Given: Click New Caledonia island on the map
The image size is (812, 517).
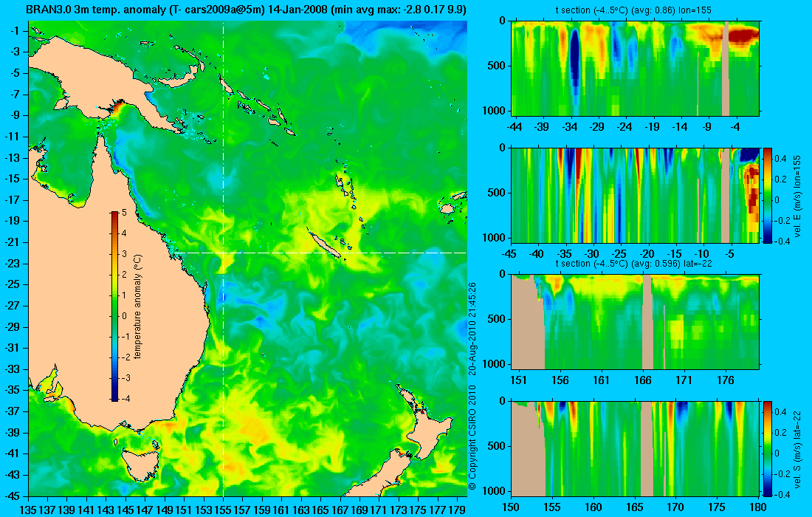Looking at the screenshot, I should pos(324,244).
